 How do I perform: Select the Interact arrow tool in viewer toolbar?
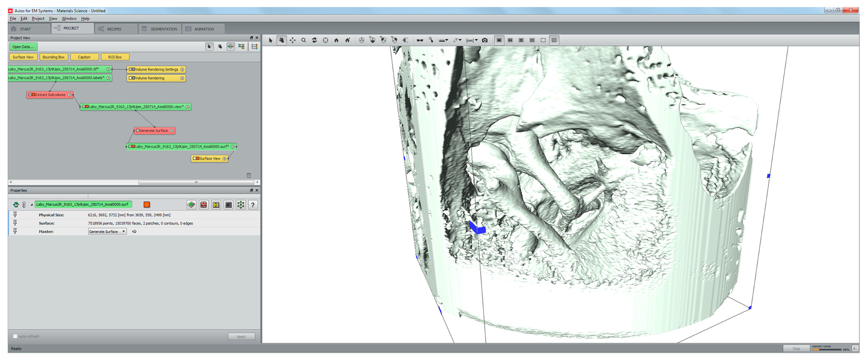pos(271,40)
